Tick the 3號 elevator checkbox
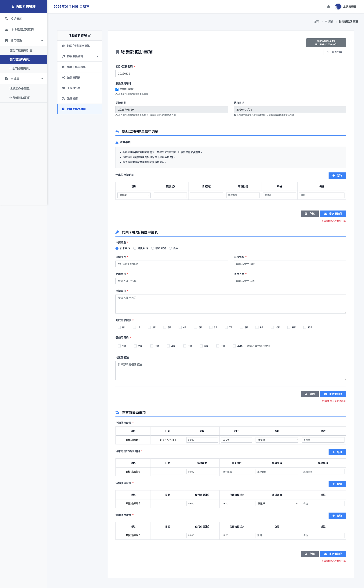The width and height of the screenshot is (364, 588). 152,346
